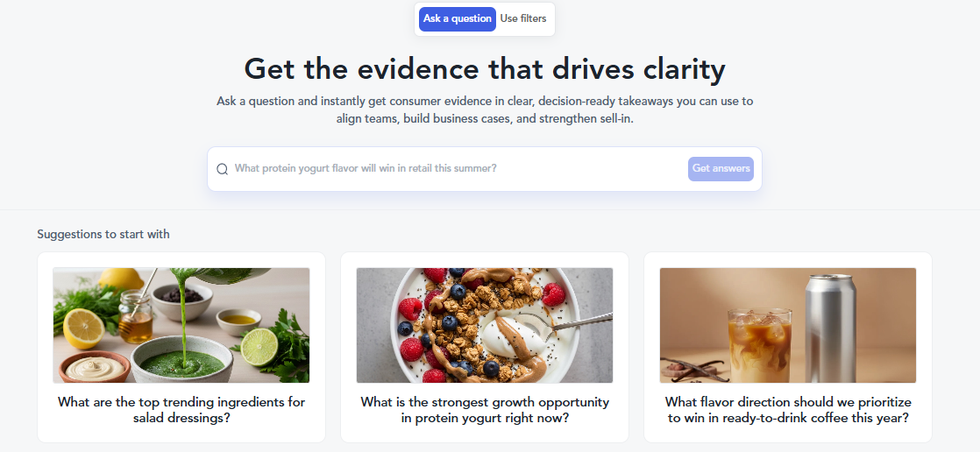Open the iced coffee and can thumbnail

788,325
